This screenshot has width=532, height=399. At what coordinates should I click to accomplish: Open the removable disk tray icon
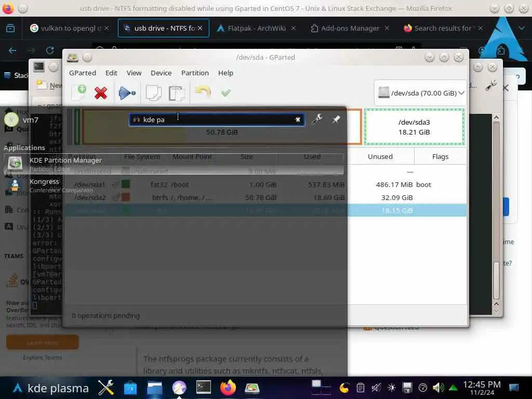point(407,388)
